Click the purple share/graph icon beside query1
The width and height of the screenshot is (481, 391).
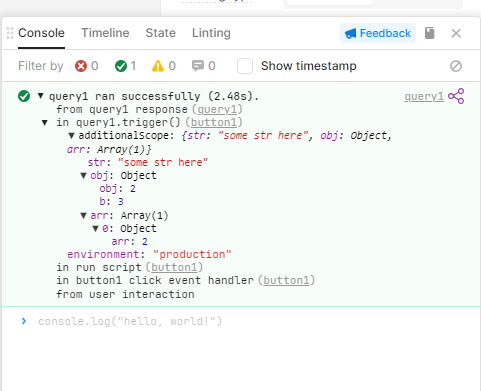(456, 96)
